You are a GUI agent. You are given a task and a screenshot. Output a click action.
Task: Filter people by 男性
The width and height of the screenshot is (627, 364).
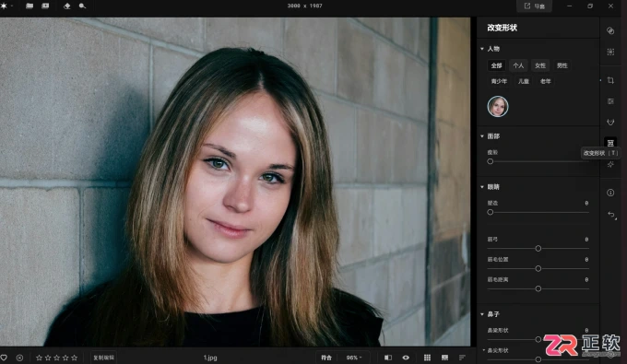point(562,65)
